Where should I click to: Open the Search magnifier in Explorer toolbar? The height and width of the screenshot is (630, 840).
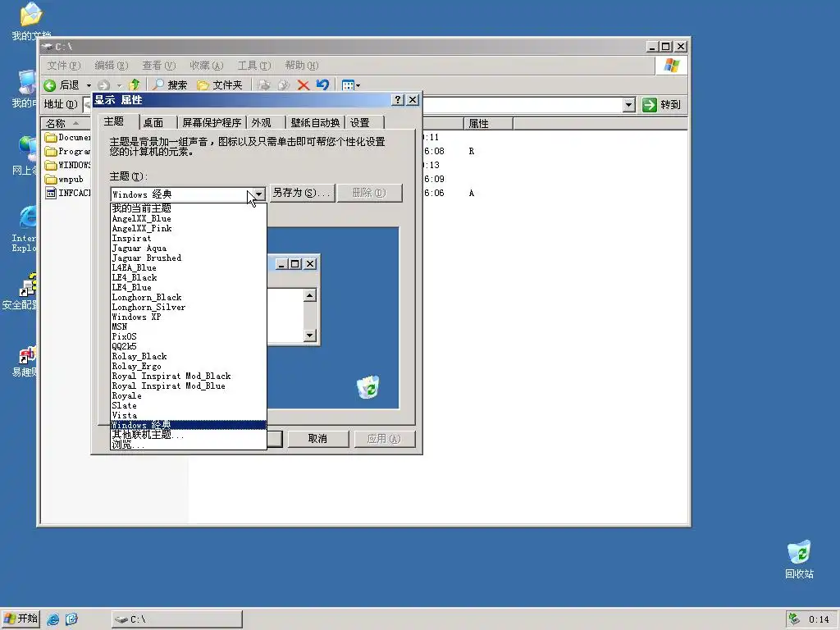(169, 84)
